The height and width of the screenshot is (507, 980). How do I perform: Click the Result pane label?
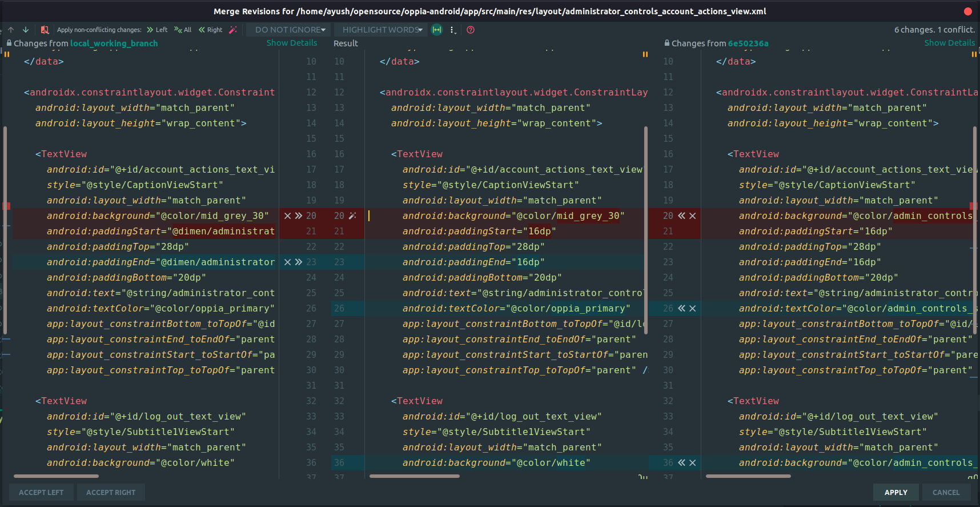point(346,43)
